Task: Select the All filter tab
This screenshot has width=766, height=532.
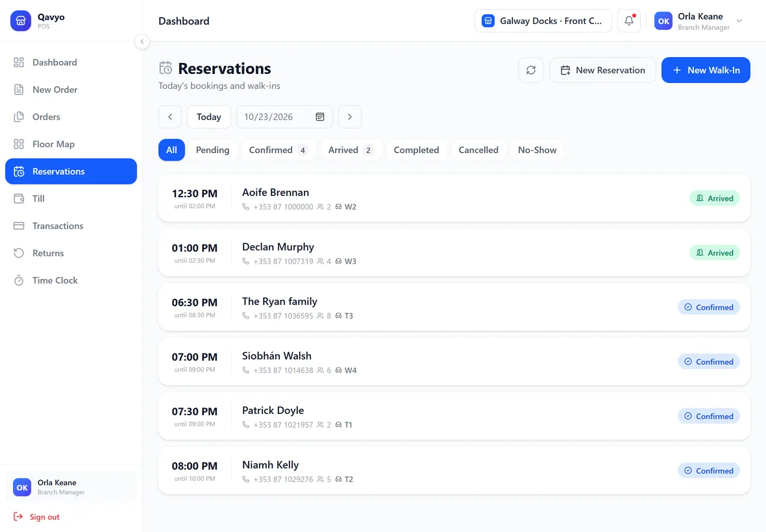Action: [x=171, y=150]
